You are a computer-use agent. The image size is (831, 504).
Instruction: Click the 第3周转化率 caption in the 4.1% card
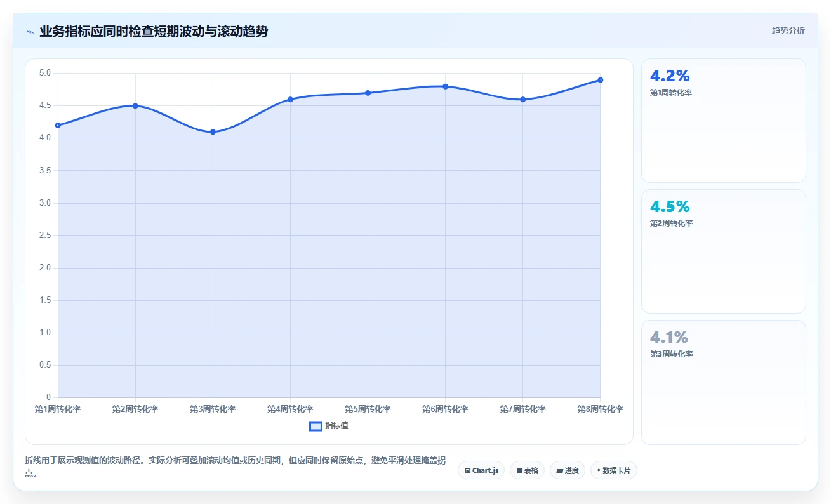(x=671, y=354)
